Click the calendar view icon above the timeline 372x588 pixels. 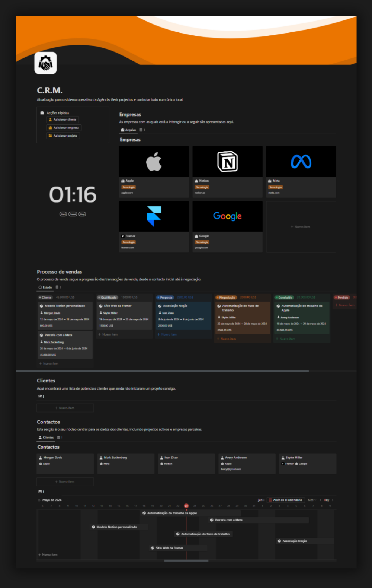(40, 492)
